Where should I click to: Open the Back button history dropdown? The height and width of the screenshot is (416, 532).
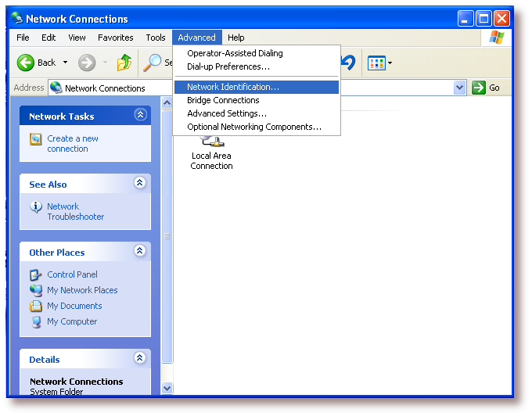[x=66, y=63]
